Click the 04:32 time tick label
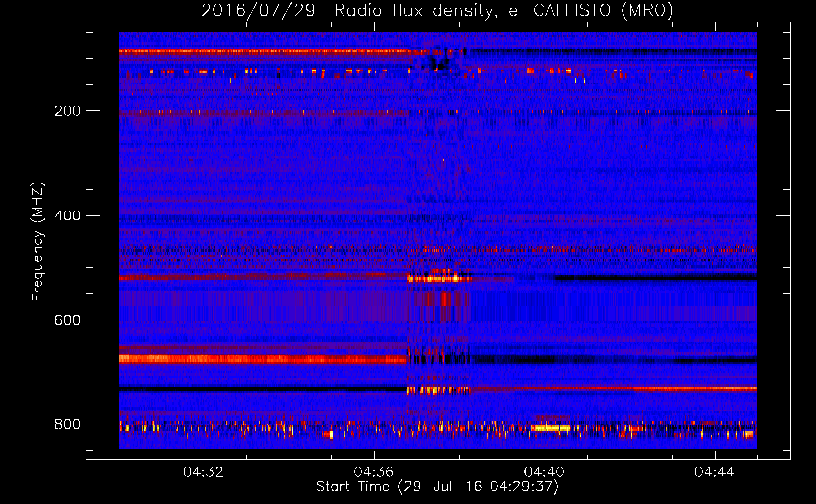816x504 pixels. point(204,472)
